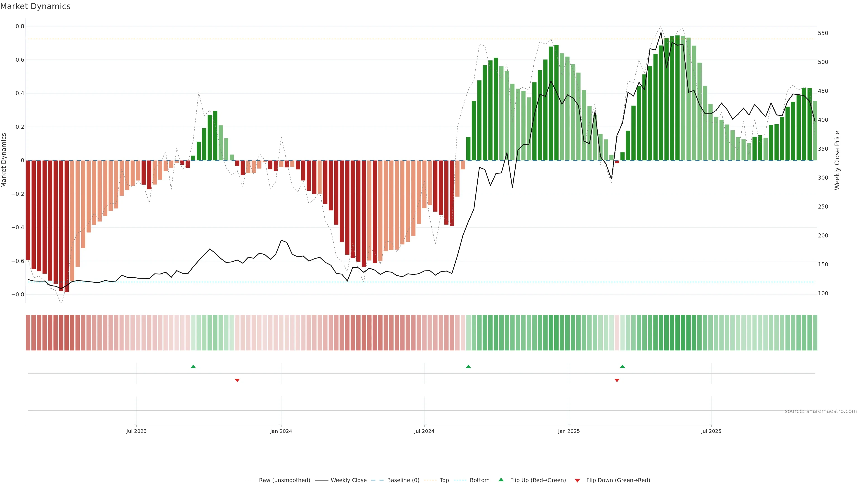The image size is (868, 488).
Task: Hide the Top threshold legend entry
Action: (444, 480)
